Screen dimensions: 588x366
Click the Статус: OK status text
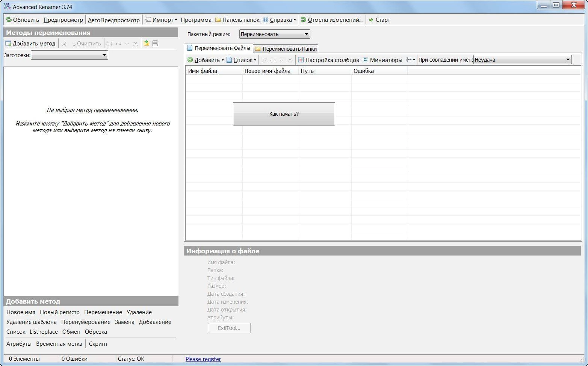click(x=131, y=359)
